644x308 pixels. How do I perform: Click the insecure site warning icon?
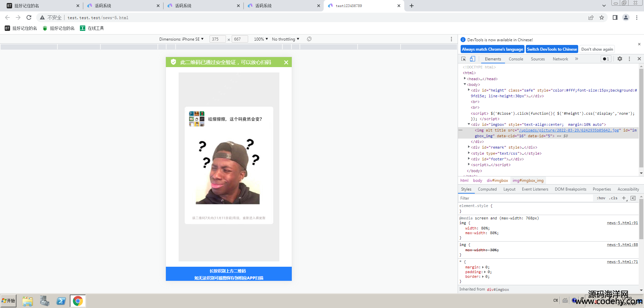[42, 17]
